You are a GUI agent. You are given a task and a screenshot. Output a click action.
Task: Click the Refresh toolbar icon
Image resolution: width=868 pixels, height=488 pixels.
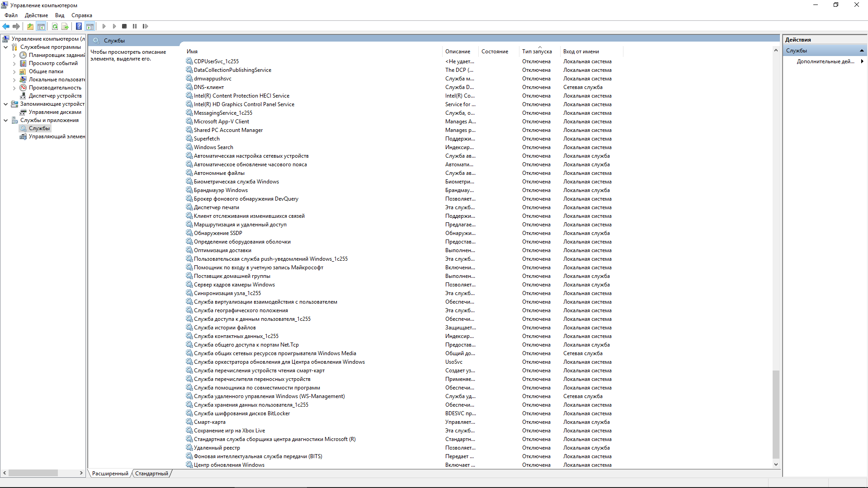pyautogui.click(x=55, y=26)
